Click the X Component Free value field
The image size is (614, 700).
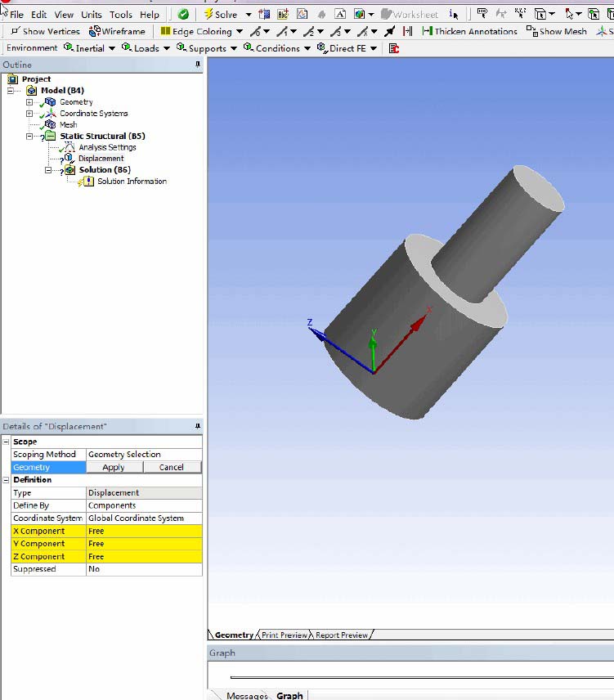[144, 531]
